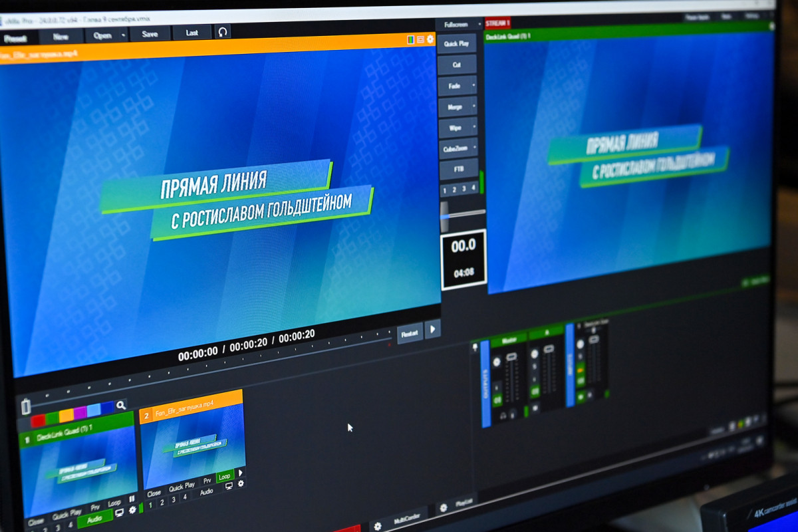798x532 pixels.
Task: Expand the Open button dropdown arrow
Action: point(124,35)
